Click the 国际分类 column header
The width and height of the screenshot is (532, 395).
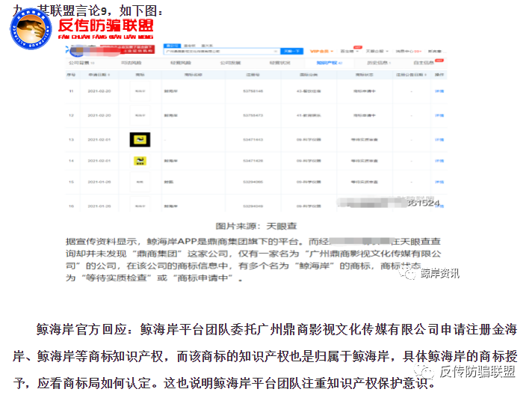[309, 75]
